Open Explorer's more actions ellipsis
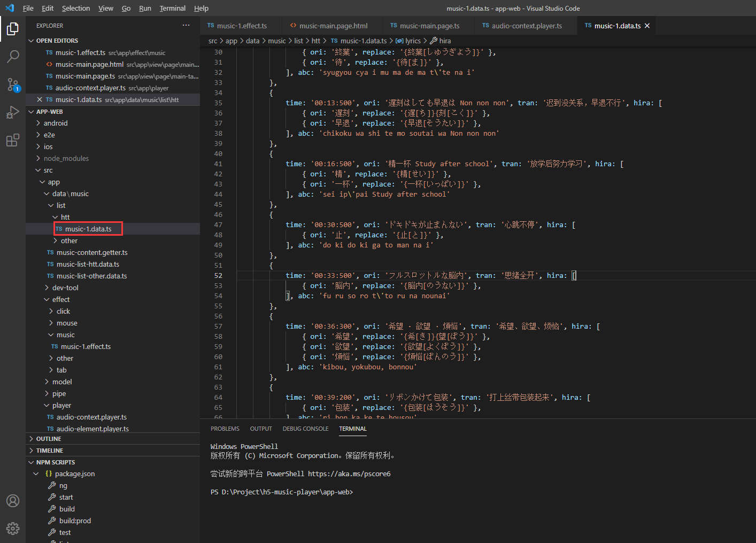The height and width of the screenshot is (543, 756). coord(186,25)
